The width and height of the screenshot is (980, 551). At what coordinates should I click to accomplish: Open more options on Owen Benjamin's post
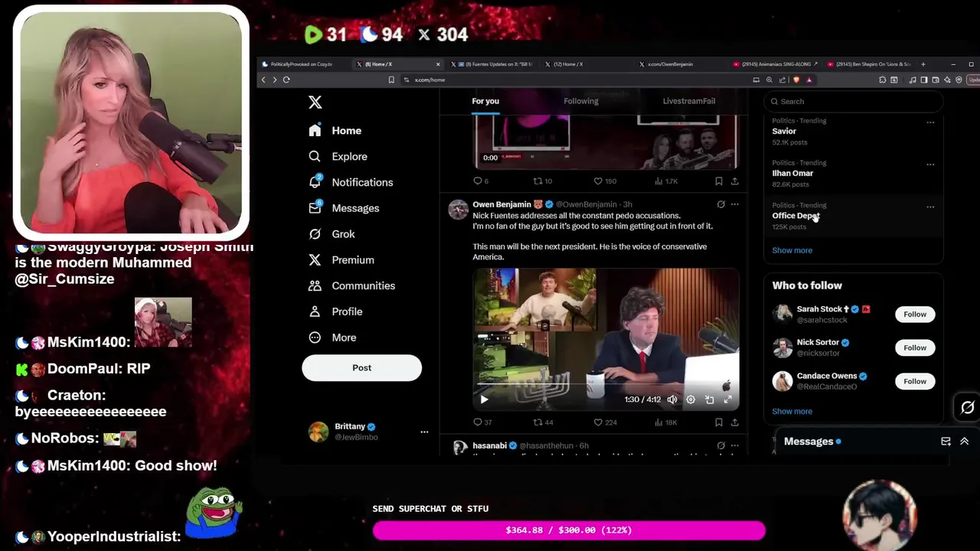click(x=735, y=204)
